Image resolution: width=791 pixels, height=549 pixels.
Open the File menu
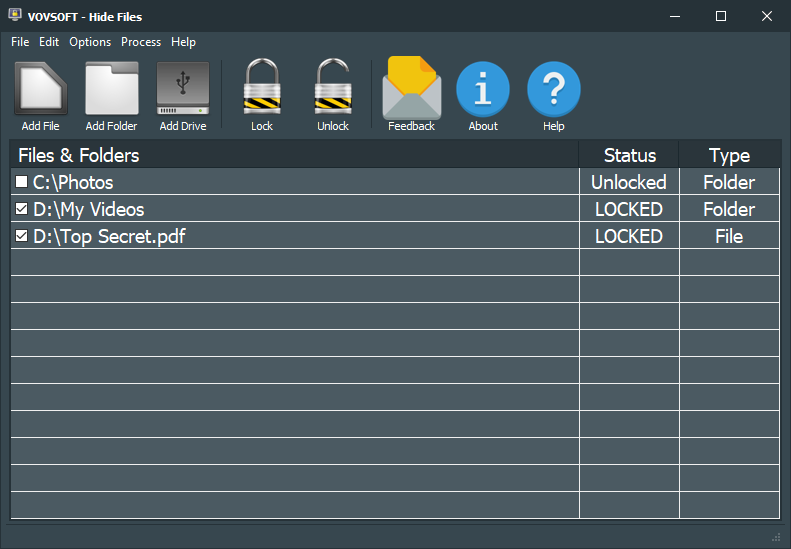click(20, 42)
